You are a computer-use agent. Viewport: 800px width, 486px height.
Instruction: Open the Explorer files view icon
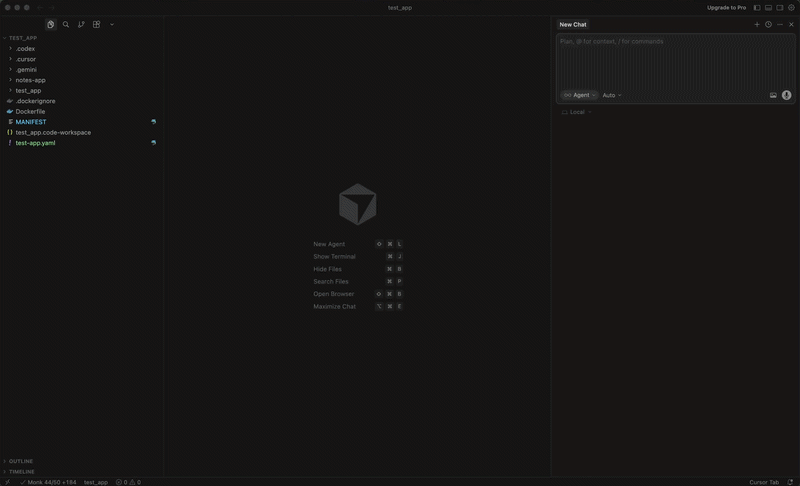(x=51, y=24)
